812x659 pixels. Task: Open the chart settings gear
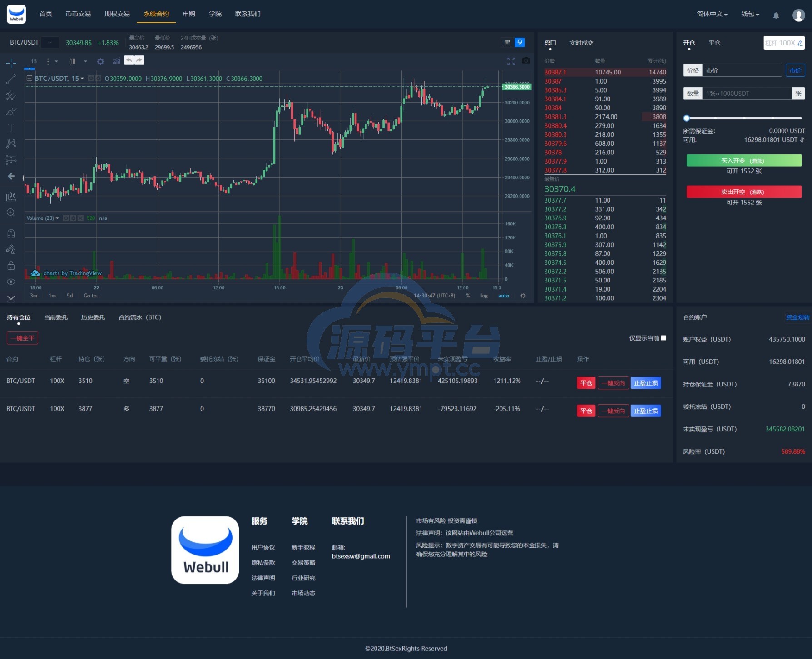(x=101, y=61)
